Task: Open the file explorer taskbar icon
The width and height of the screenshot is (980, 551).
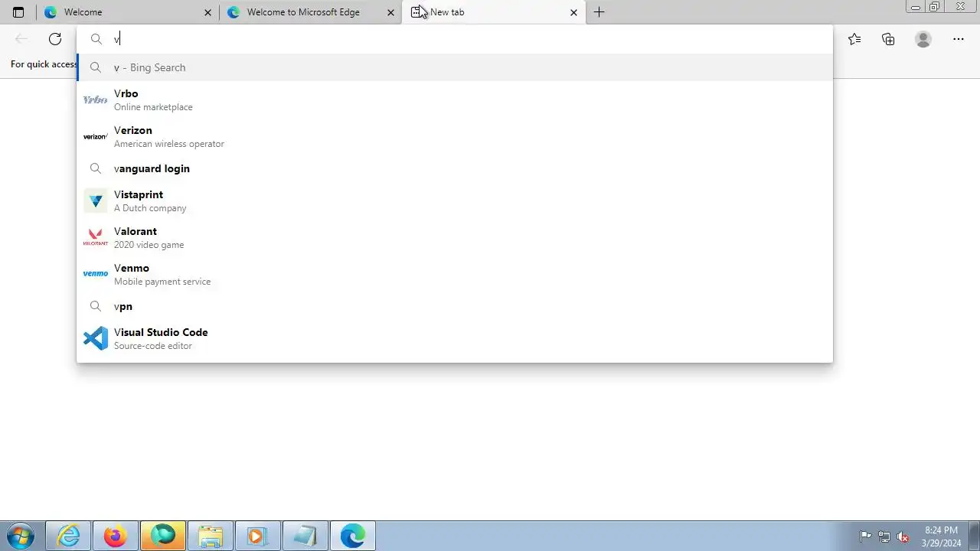Action: pos(210,536)
